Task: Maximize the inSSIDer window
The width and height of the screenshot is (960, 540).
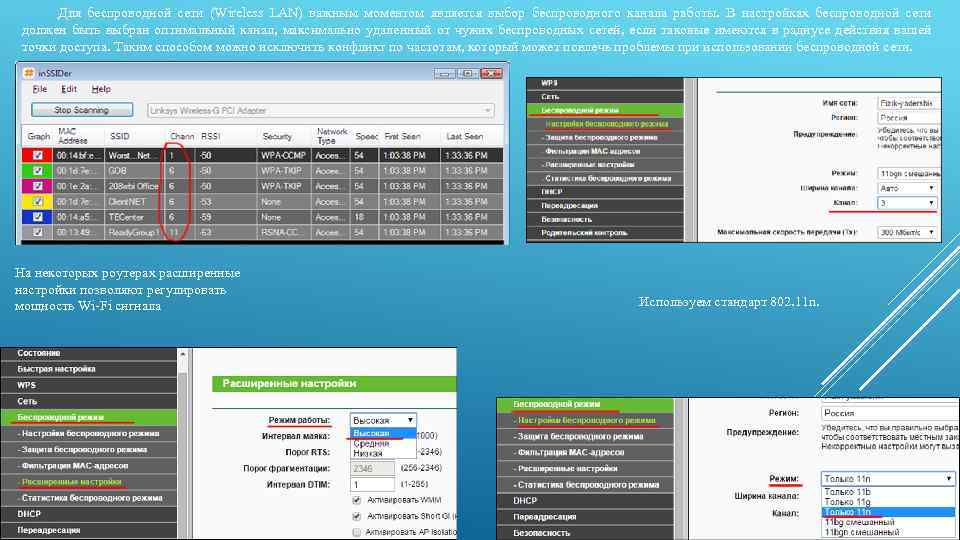Action: tap(468, 73)
